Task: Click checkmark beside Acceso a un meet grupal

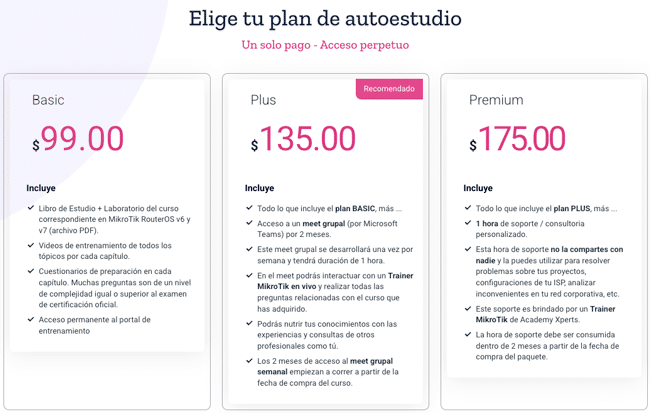Action: (x=248, y=223)
